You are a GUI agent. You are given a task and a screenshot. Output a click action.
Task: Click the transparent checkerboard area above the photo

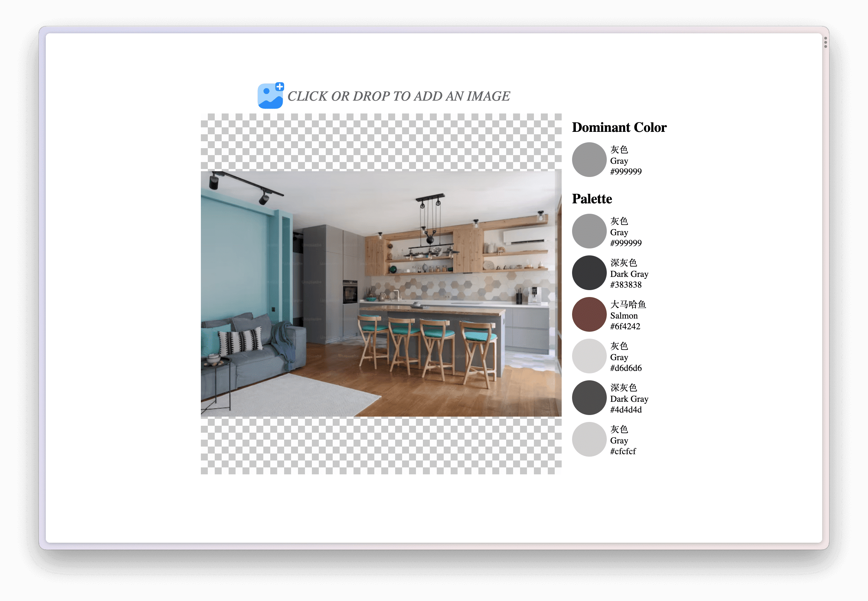point(381,142)
